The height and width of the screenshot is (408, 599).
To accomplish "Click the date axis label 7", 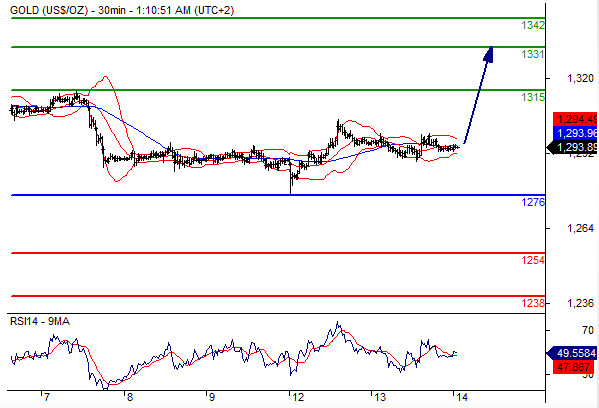I will pyautogui.click(x=46, y=397).
